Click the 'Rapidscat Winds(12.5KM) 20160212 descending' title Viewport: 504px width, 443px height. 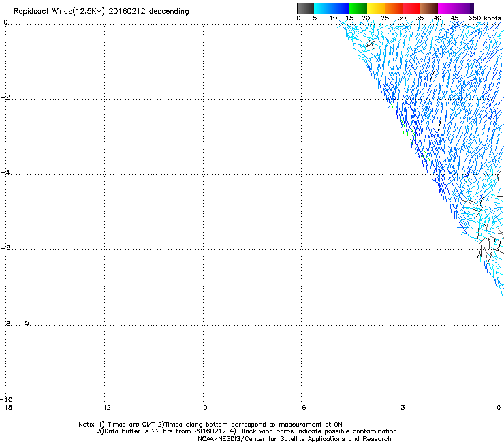coord(101,12)
